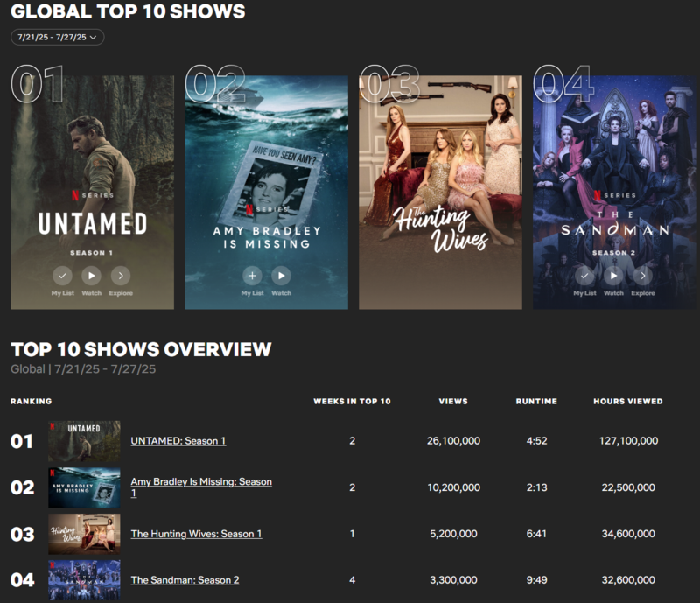The image size is (700, 603).
Task: Click the My List checkmark on The Sandman poster
Action: (x=584, y=276)
